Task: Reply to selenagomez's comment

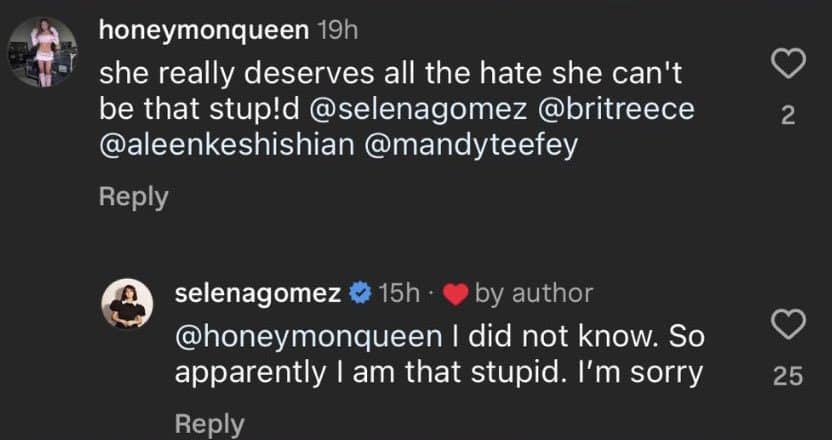Action: [209, 424]
